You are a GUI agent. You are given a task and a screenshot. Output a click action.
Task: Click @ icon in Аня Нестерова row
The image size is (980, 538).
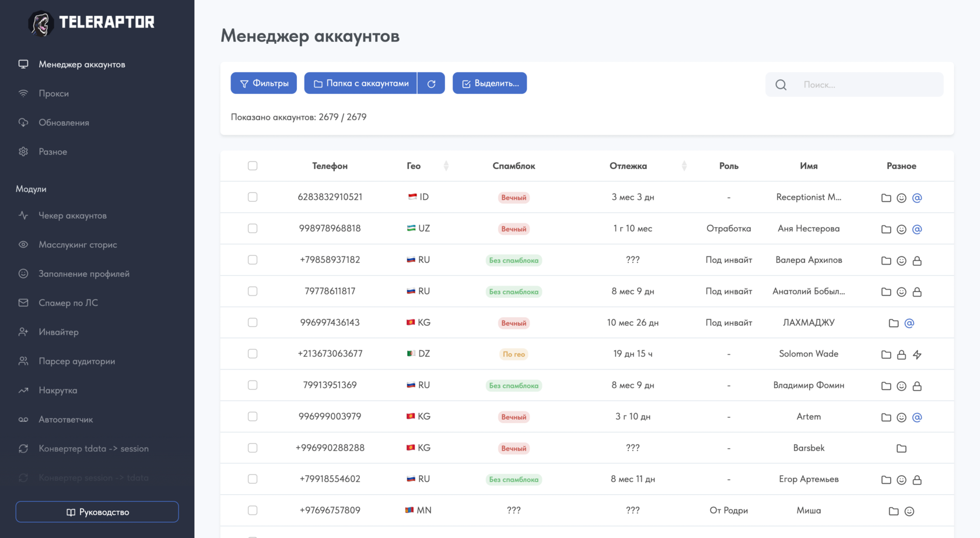(x=917, y=229)
